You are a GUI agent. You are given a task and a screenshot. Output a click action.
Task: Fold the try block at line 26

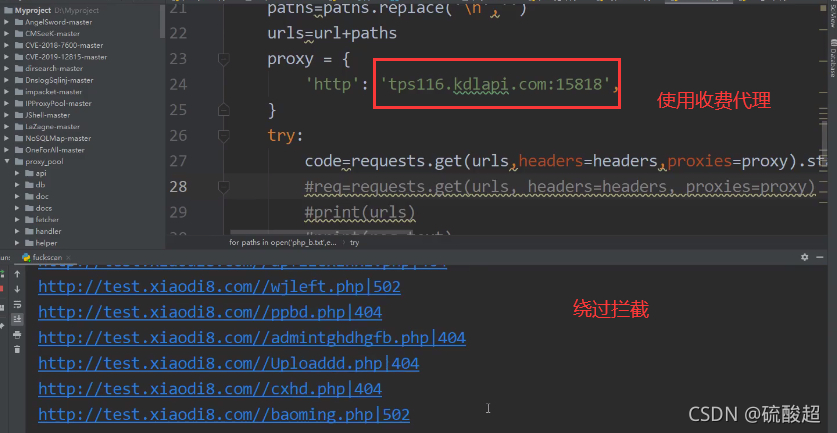(224, 136)
